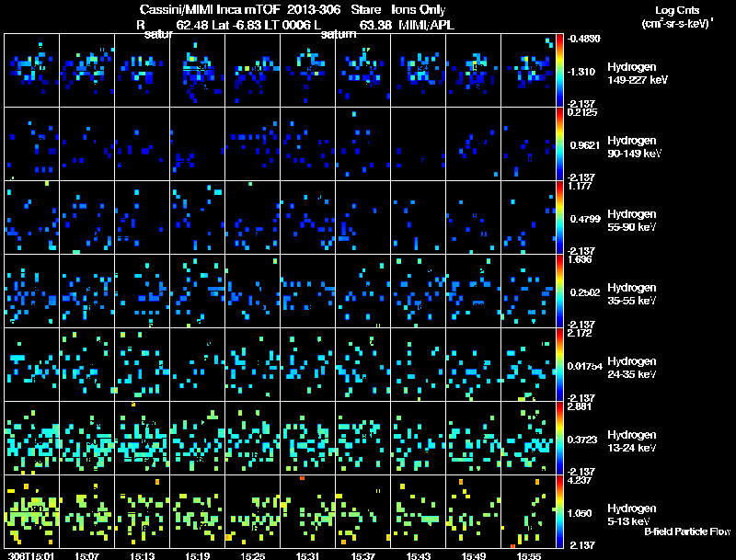Click the '15:19' time label

[x=198, y=555]
